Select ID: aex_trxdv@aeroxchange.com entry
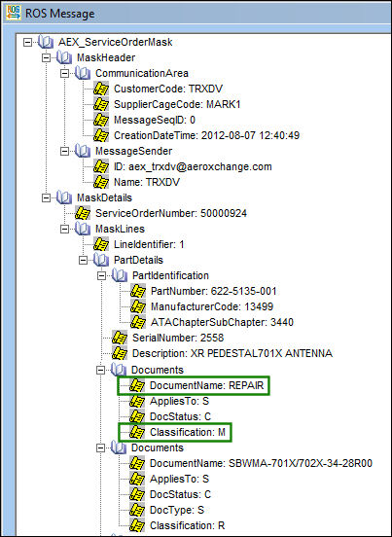This screenshot has height=537, width=392. 193,167
